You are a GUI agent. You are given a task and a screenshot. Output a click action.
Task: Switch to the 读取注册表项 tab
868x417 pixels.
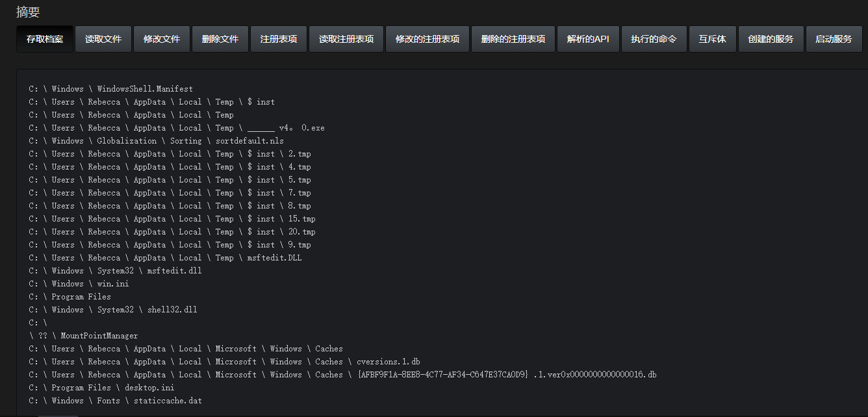click(x=346, y=39)
